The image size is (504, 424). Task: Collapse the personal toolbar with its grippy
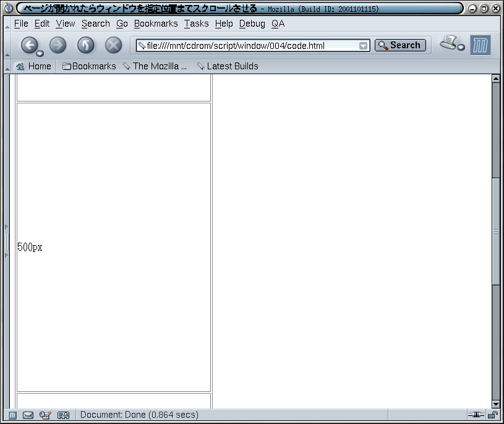(7, 66)
